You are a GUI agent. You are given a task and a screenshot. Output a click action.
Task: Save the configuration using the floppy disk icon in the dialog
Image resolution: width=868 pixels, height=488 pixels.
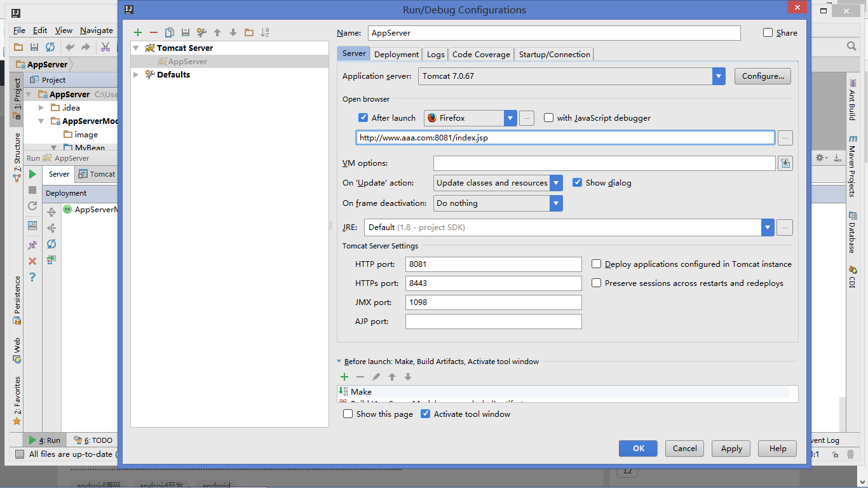point(186,32)
